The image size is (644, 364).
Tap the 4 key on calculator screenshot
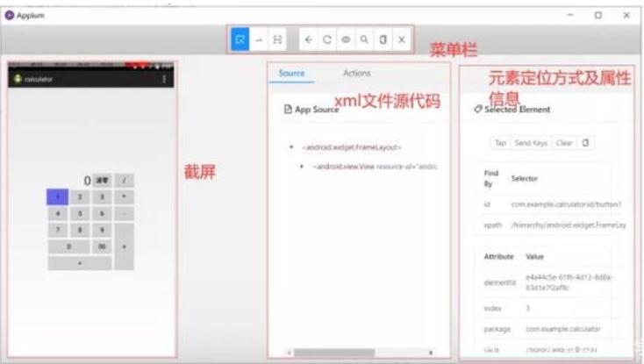[58, 213]
